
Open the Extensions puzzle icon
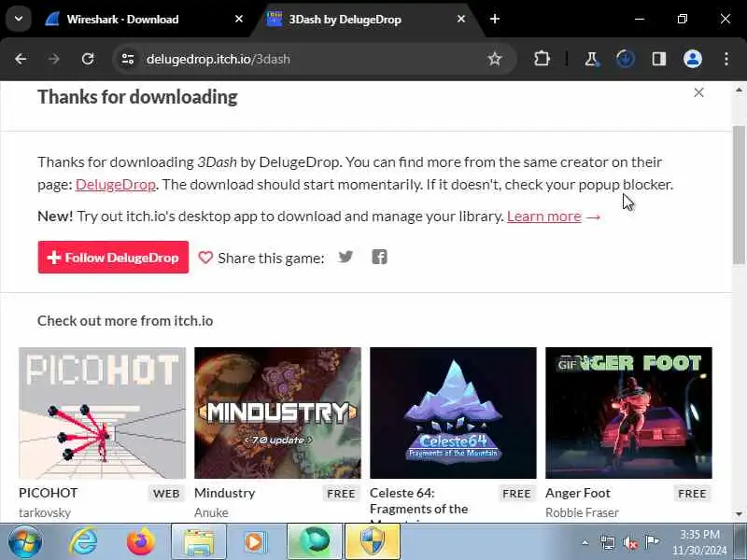point(542,59)
